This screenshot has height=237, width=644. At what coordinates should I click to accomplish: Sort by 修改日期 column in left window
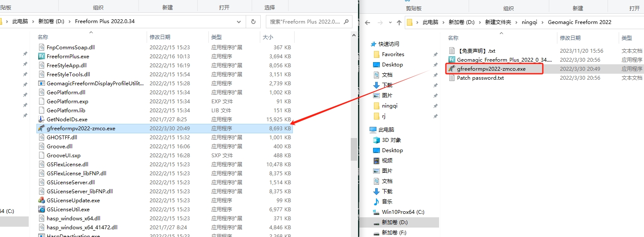tap(160, 37)
